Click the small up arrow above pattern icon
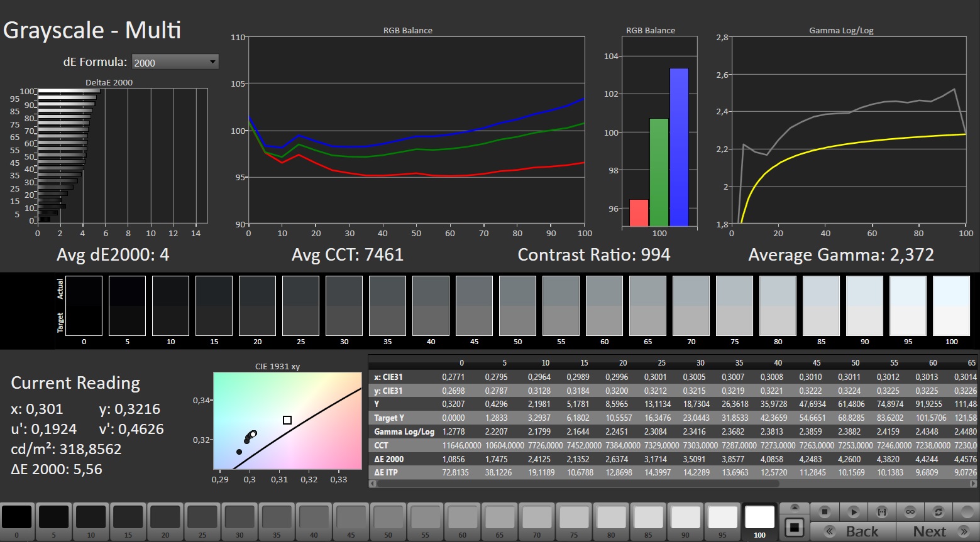Screen dimensions: 980x542 click(795, 507)
